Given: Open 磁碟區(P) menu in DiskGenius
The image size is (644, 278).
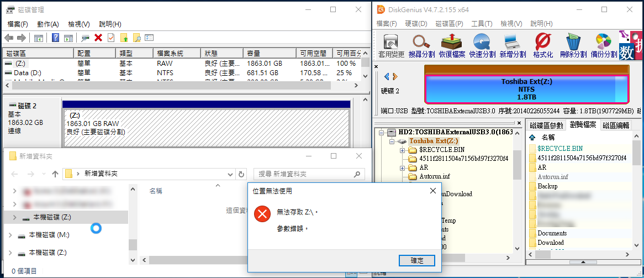Looking at the screenshot, I should coord(450,23).
